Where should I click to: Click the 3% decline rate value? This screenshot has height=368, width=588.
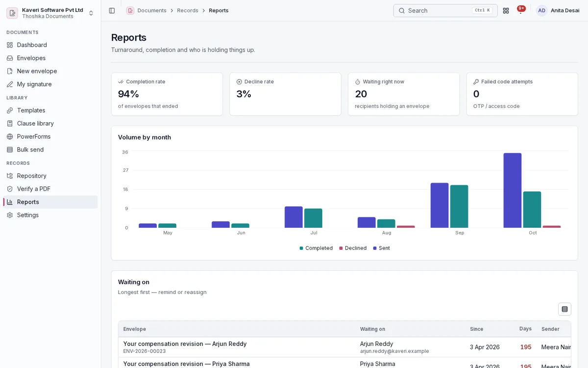tap(244, 94)
